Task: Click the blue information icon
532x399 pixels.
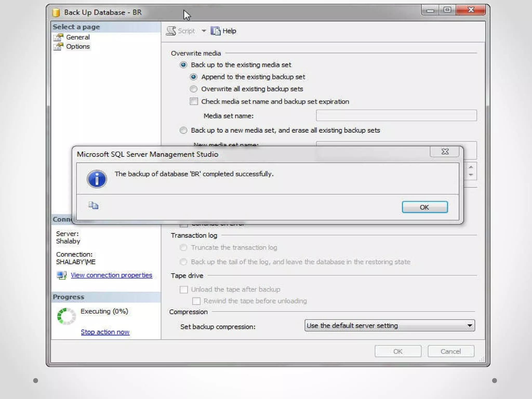Action: coord(97,179)
